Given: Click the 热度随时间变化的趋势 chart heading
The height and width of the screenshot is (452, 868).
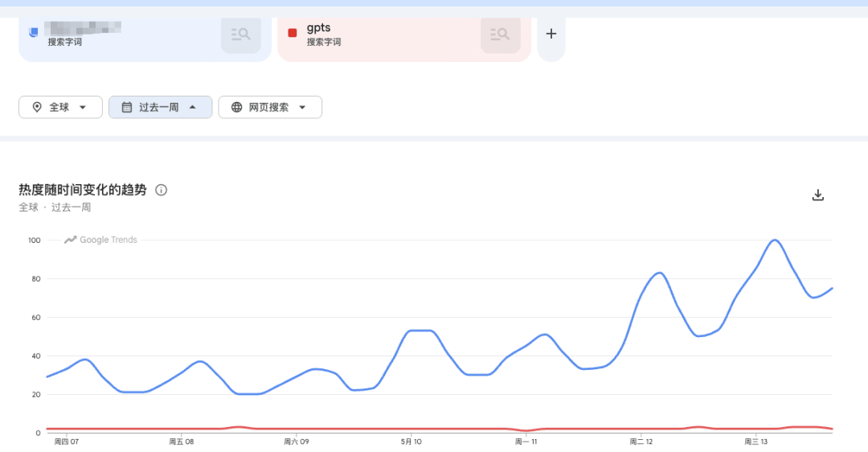Looking at the screenshot, I should coord(83,190).
